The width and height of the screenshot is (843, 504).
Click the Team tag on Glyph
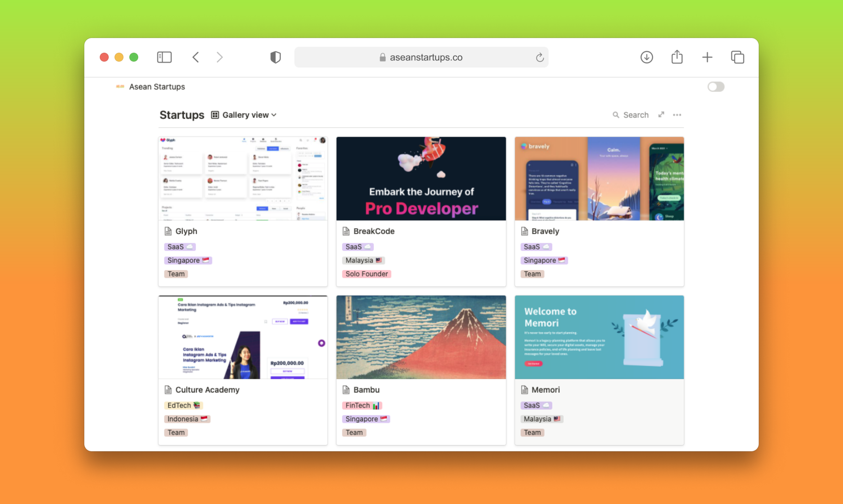click(x=176, y=274)
